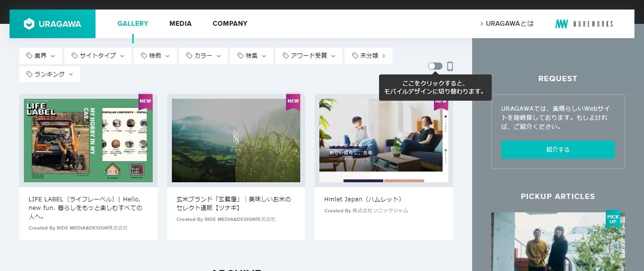Click the NEW ribbon on LIFE LABEL card
Image resolution: width=644 pixels, height=271 pixels.
[146, 101]
